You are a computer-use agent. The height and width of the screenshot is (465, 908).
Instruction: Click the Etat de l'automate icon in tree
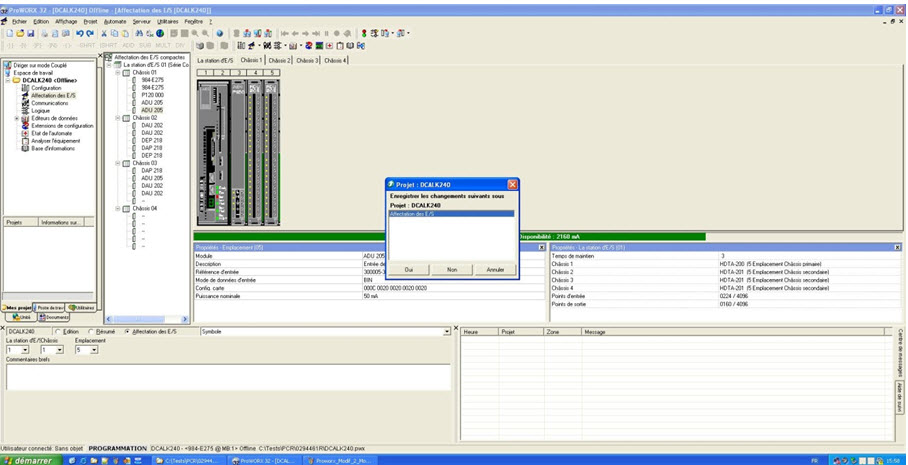pos(25,133)
